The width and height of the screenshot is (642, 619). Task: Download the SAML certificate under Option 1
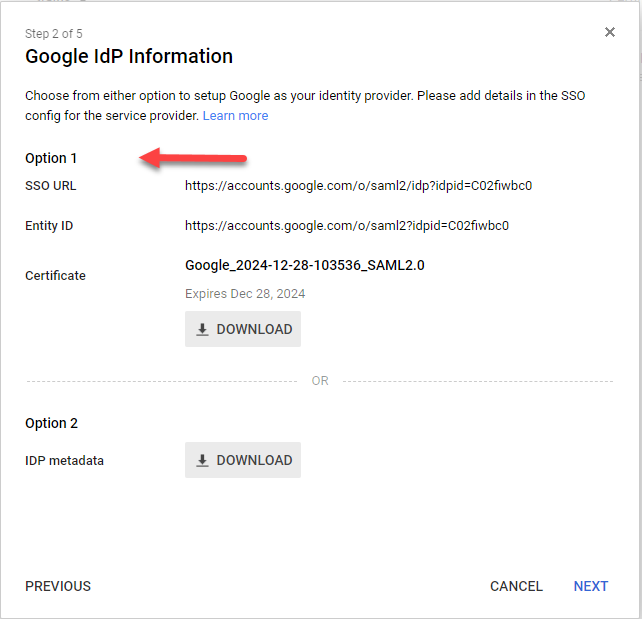[x=243, y=329]
